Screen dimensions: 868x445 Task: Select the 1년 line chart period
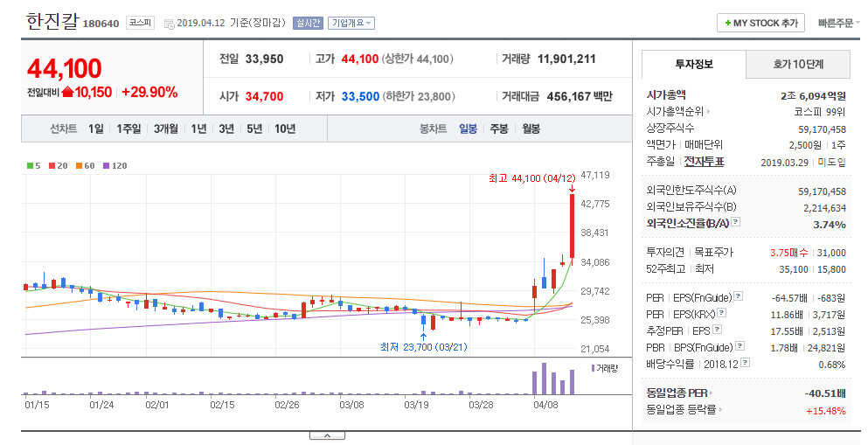[198, 129]
